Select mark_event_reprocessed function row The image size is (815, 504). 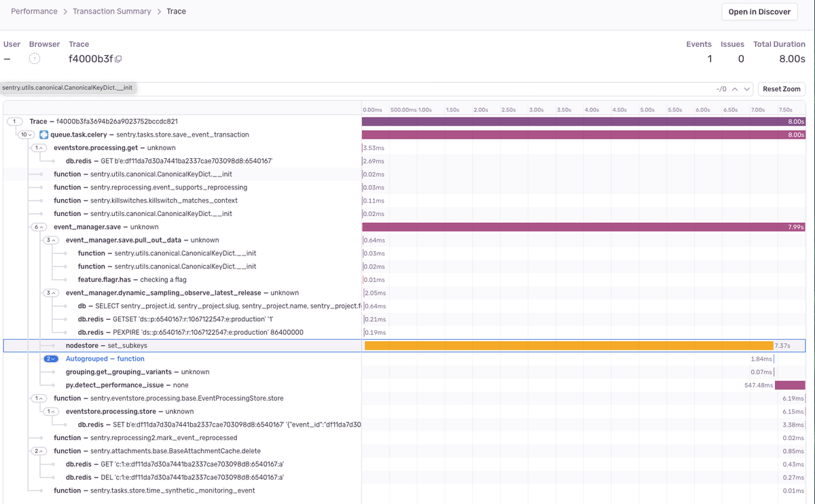point(404,438)
